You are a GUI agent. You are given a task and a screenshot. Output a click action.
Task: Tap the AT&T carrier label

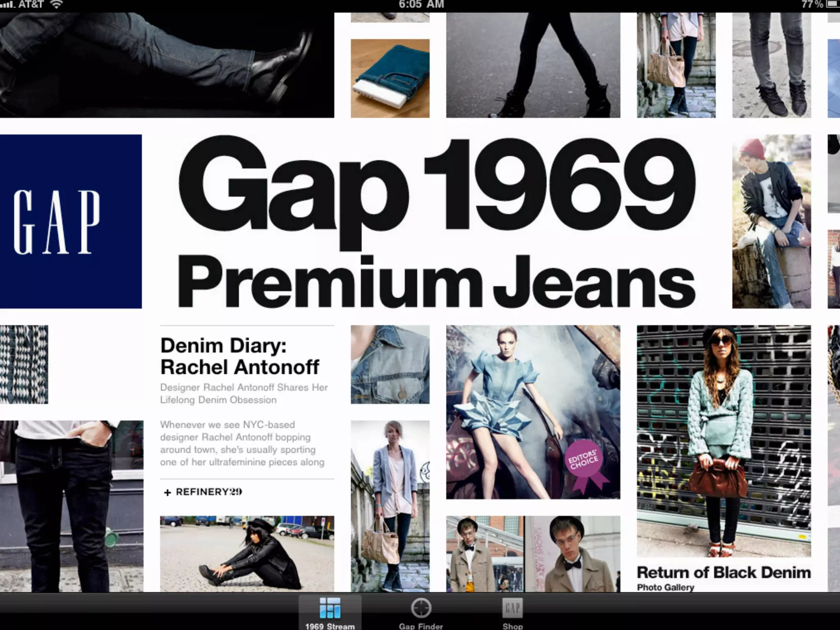pos(30,5)
